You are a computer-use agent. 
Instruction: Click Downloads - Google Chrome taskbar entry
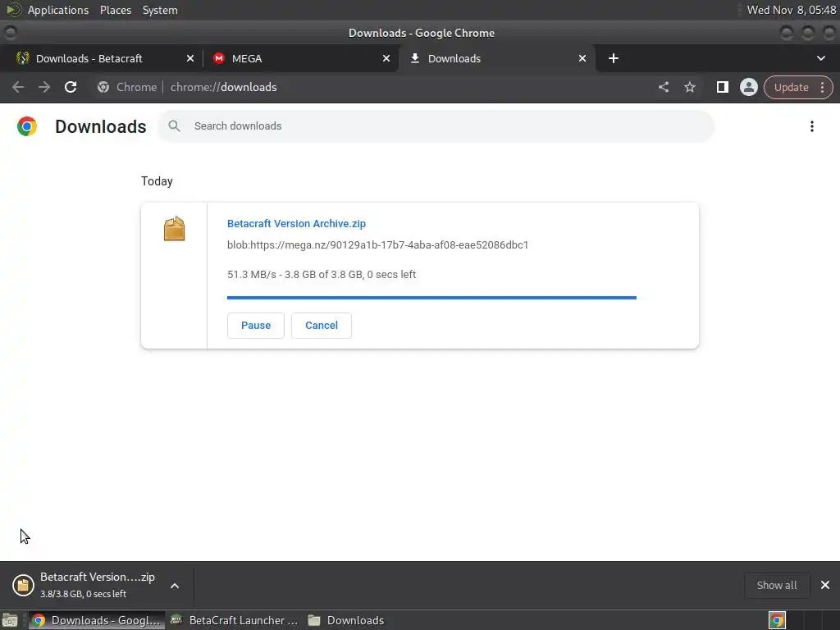(x=97, y=620)
